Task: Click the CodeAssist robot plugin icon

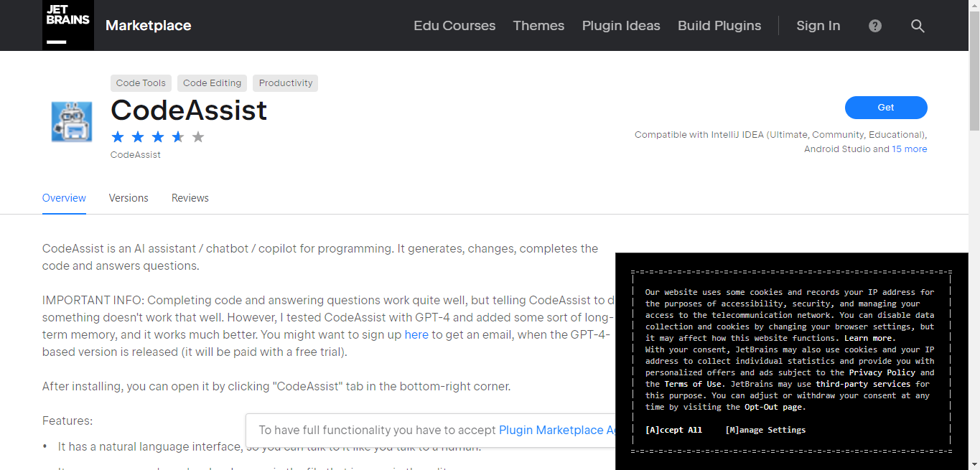Action: pyautogui.click(x=72, y=121)
